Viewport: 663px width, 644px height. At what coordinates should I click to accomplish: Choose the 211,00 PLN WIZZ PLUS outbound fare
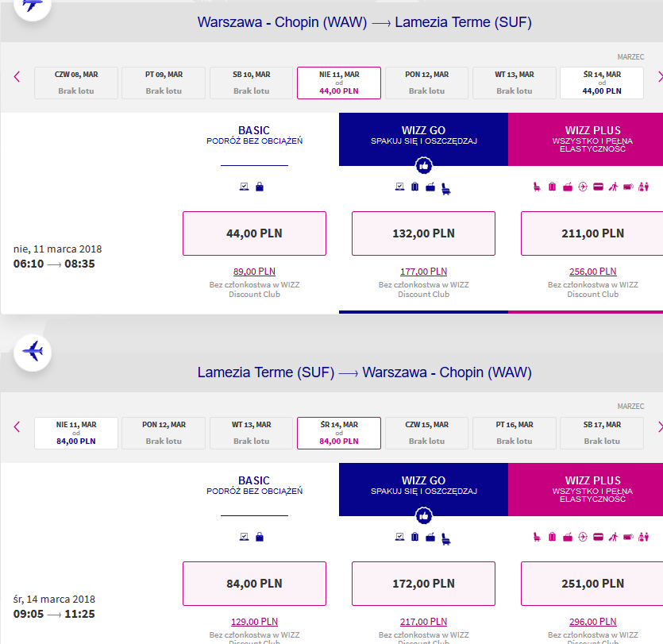point(592,233)
